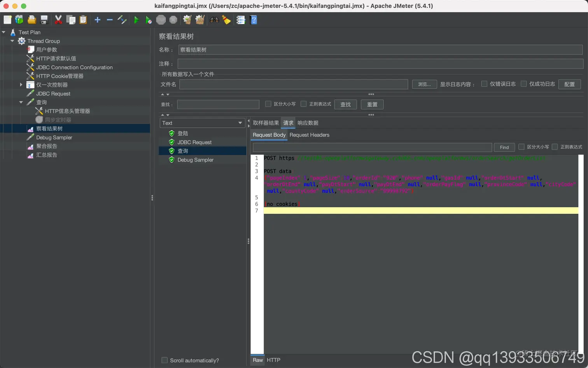Screen dimensions: 588x368
Task: Start test without pauses icon
Action: pos(149,20)
